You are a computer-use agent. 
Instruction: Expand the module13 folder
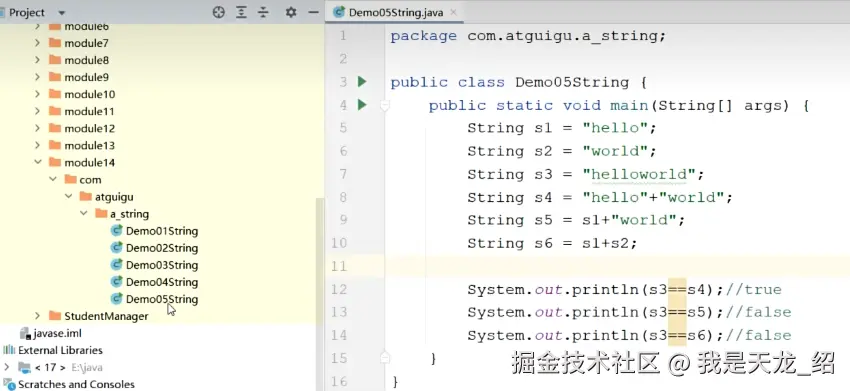37,145
